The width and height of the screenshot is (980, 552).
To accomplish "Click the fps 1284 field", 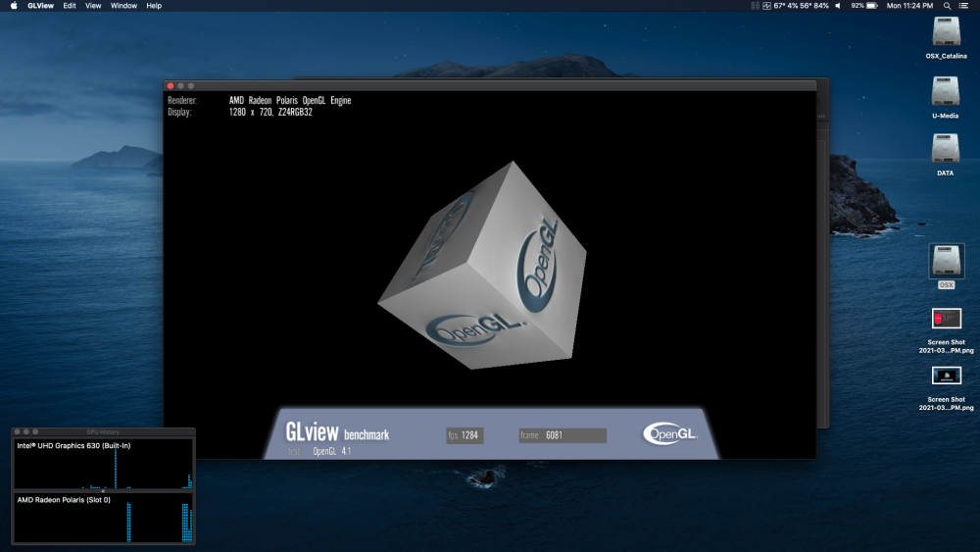I will [465, 435].
